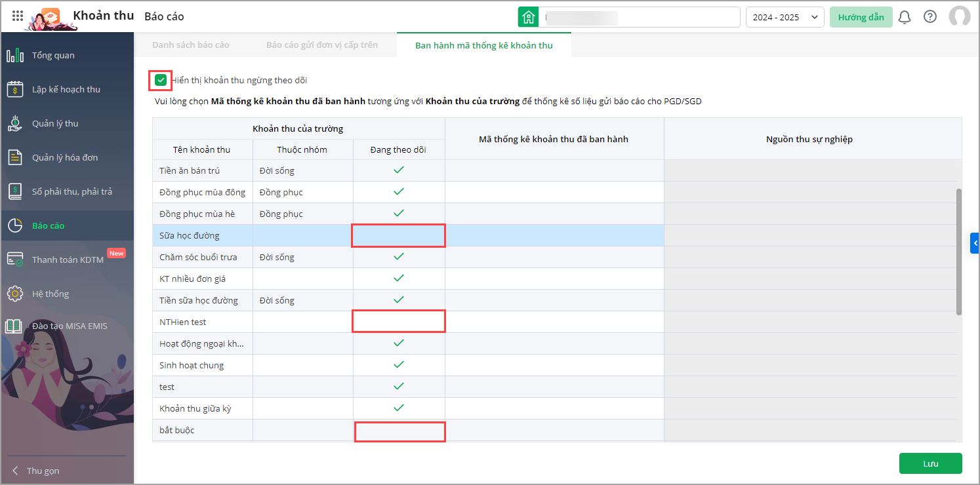Toggle Đang theo dõi check for Đồng phục mùa đông
This screenshot has width=980, height=485.
tap(398, 192)
